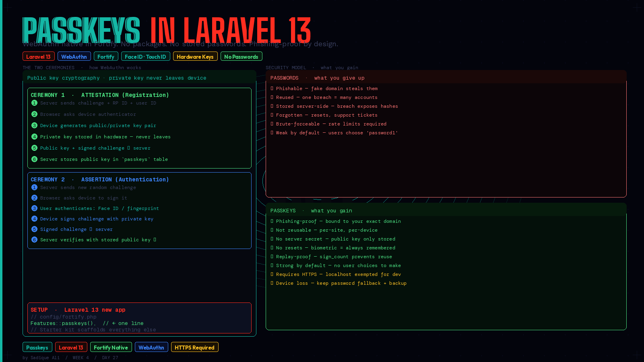This screenshot has height=362, width=644.
Task: Click the icon beside 'Phishing-proof — bound to your exact domain'
Action: click(x=272, y=221)
